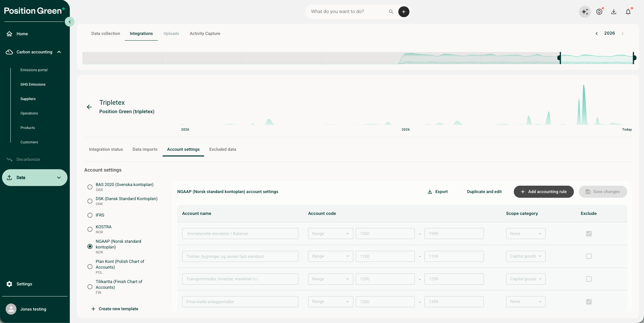Switch to Integrations tab
This screenshot has width=644, height=323.
(141, 34)
